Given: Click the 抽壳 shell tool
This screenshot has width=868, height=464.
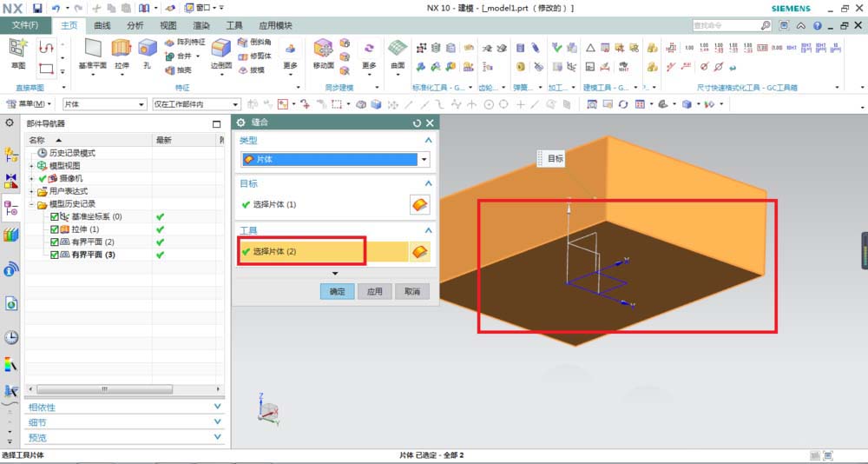Looking at the screenshot, I should pos(178,70).
